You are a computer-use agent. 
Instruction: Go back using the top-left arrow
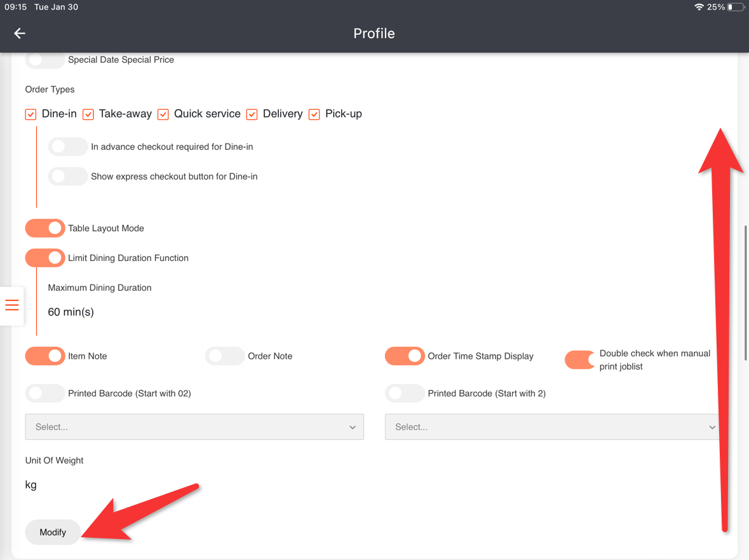click(x=20, y=33)
